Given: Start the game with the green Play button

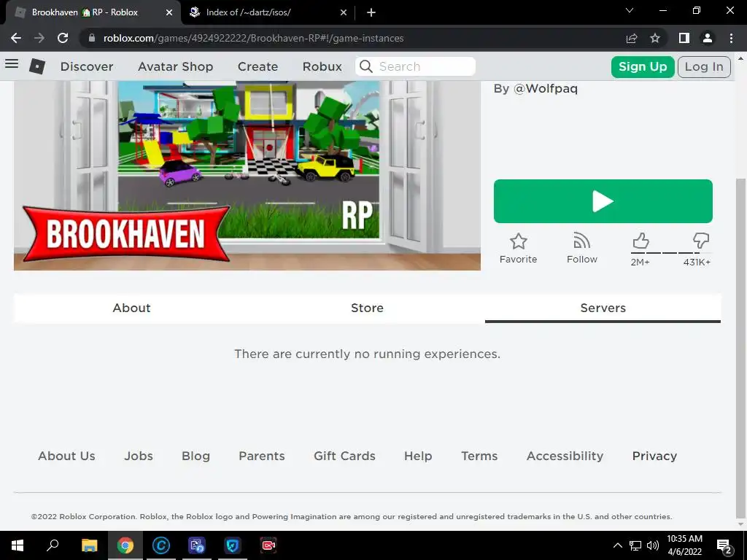Looking at the screenshot, I should pos(603,201).
